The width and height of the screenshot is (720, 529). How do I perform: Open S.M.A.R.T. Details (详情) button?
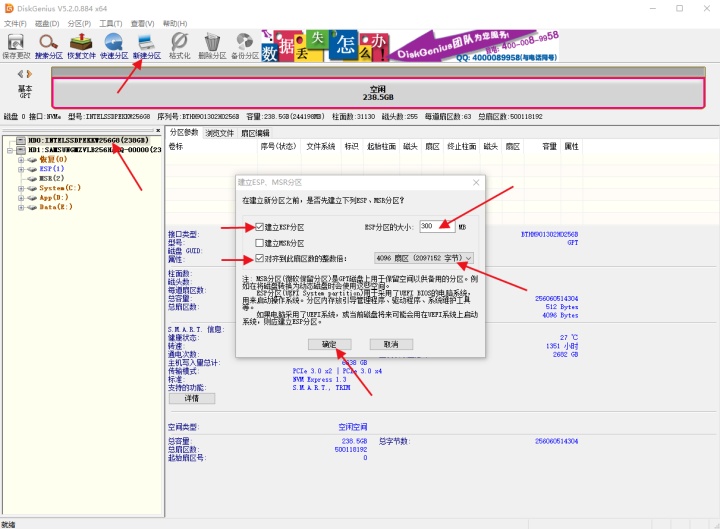pos(192,398)
